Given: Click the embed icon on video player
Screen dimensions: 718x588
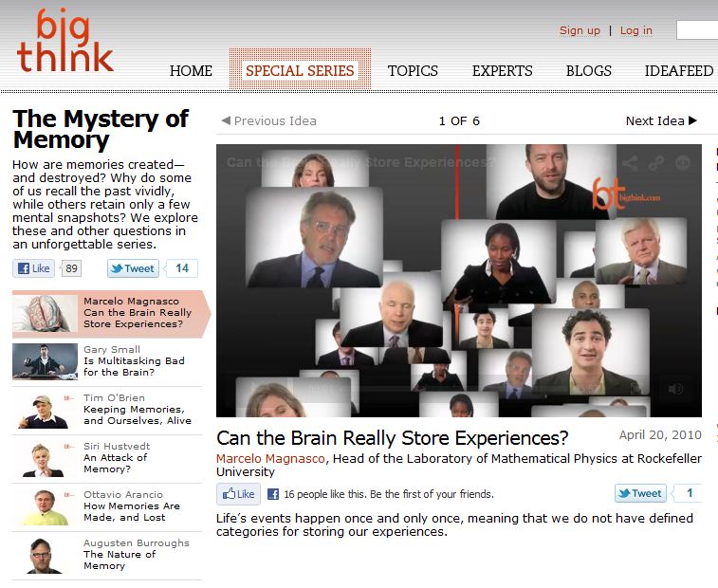Looking at the screenshot, I should 683,163.
